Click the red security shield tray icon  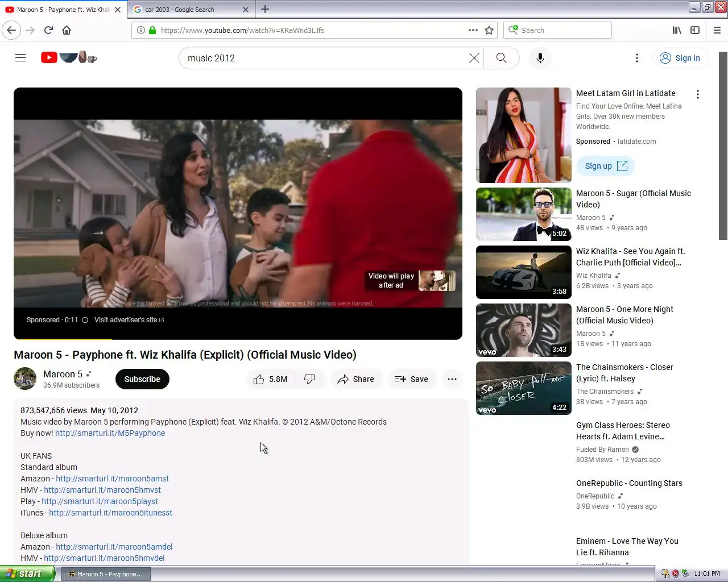[675, 573]
